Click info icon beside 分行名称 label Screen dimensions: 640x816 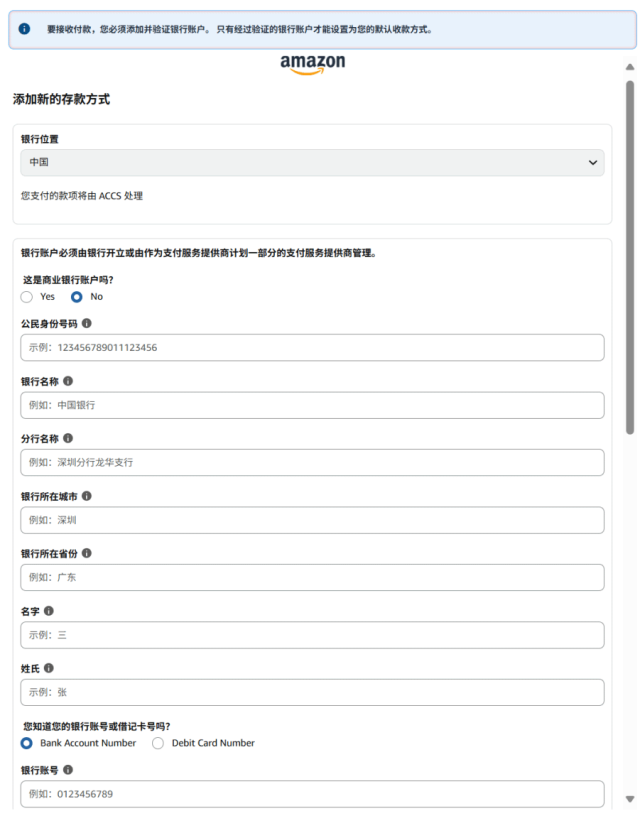(68, 438)
